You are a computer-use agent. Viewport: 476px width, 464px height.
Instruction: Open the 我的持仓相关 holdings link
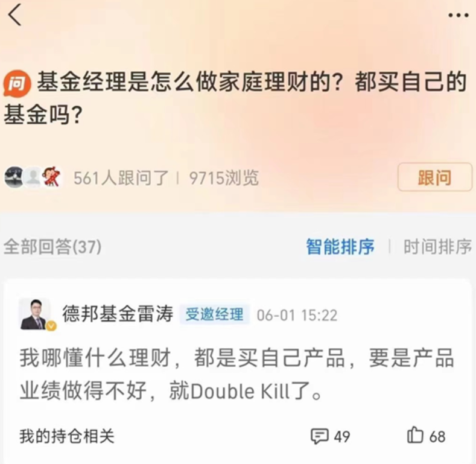coord(67,436)
